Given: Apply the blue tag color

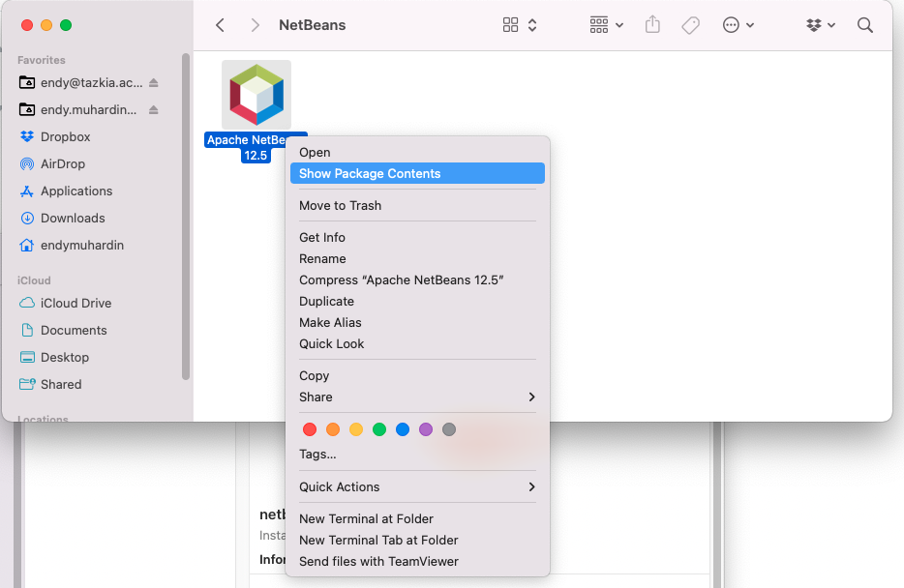Looking at the screenshot, I should [x=403, y=429].
